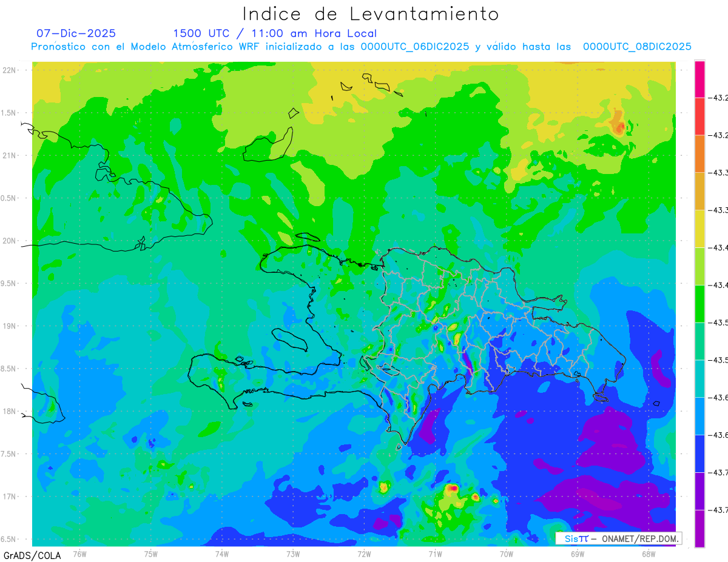Viewport: 728px width, 562px height.
Task: Choose the bright green legend swatch
Action: click(699, 304)
